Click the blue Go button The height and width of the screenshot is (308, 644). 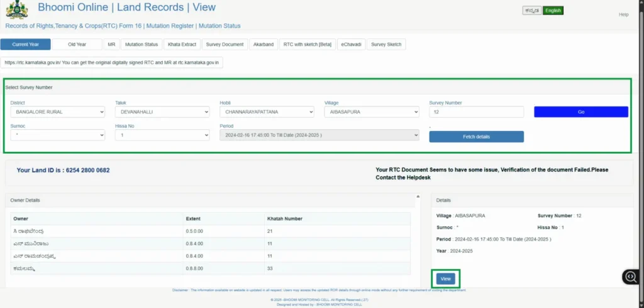[581, 112]
